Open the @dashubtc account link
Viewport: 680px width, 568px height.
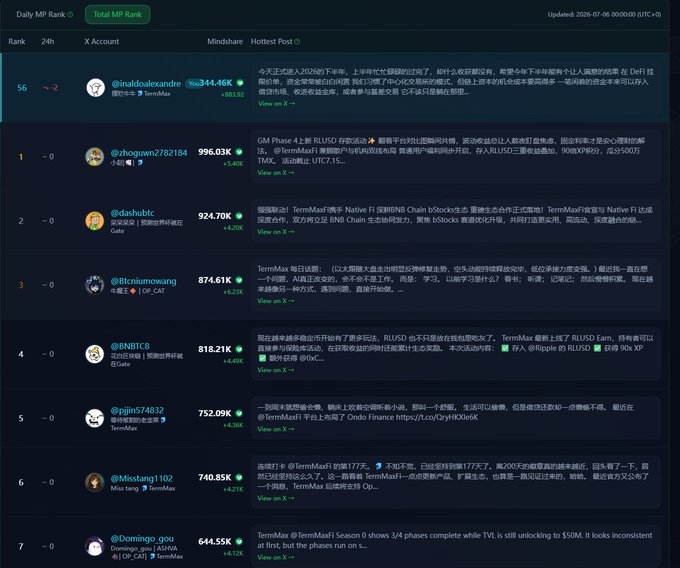(132, 213)
